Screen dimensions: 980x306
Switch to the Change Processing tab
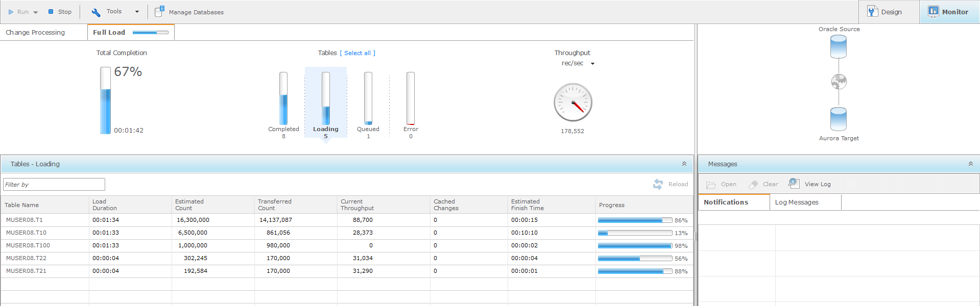[35, 32]
